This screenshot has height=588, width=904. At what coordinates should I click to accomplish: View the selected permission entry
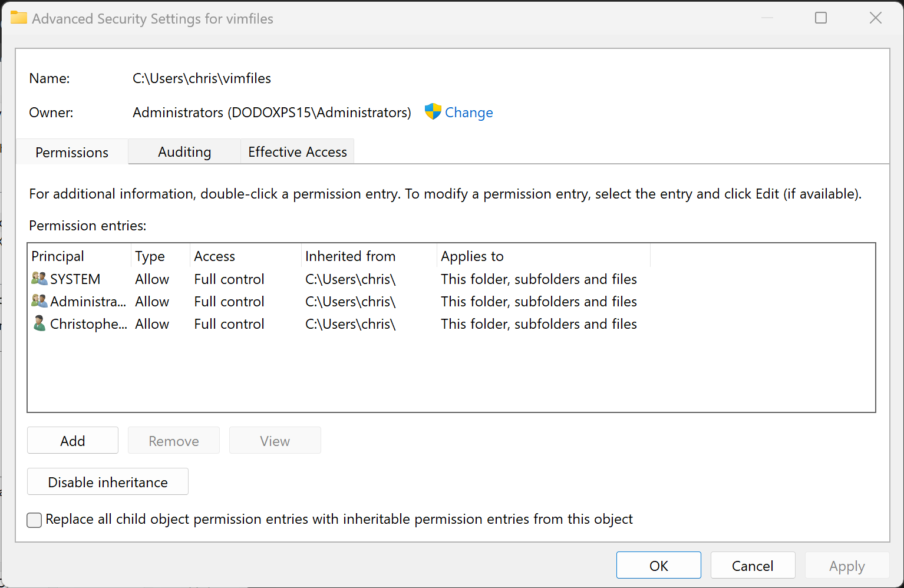pos(275,440)
